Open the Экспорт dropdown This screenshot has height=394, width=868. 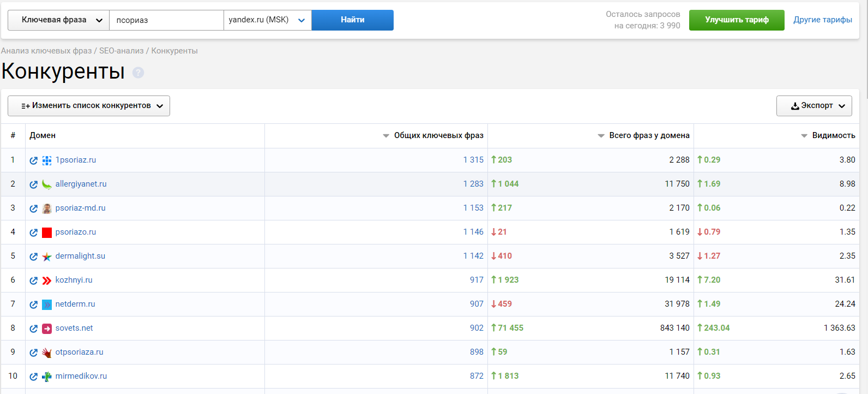click(x=814, y=106)
